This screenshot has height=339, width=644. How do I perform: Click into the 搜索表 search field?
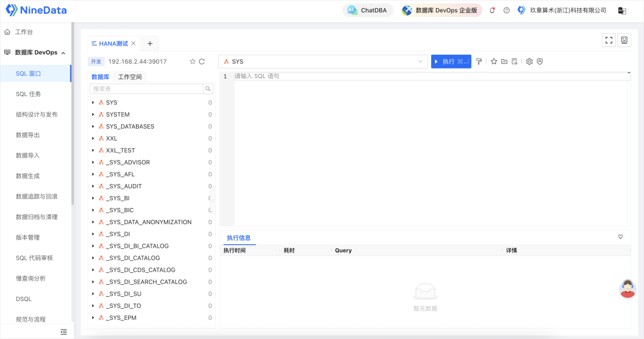tap(146, 89)
